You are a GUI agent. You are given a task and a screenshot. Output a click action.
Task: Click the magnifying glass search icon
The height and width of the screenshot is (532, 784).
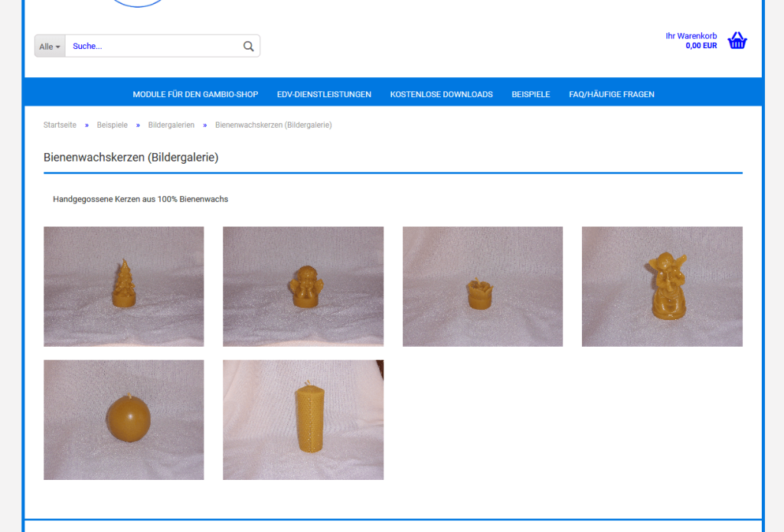point(248,46)
